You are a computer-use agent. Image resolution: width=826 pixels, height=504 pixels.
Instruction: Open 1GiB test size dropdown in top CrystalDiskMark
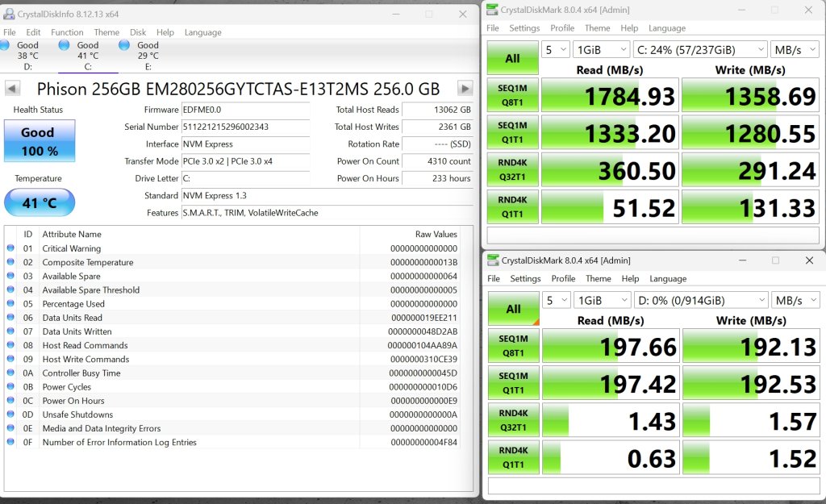[601, 49]
